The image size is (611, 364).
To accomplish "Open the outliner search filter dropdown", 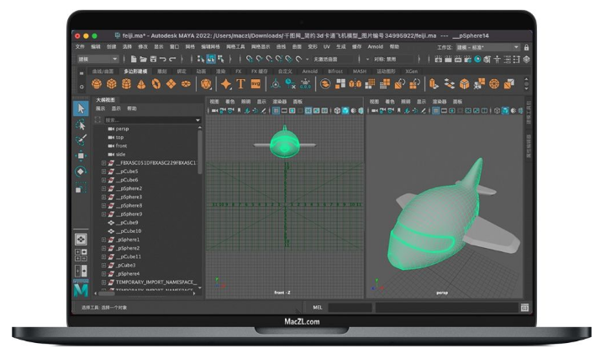I will pos(198,120).
